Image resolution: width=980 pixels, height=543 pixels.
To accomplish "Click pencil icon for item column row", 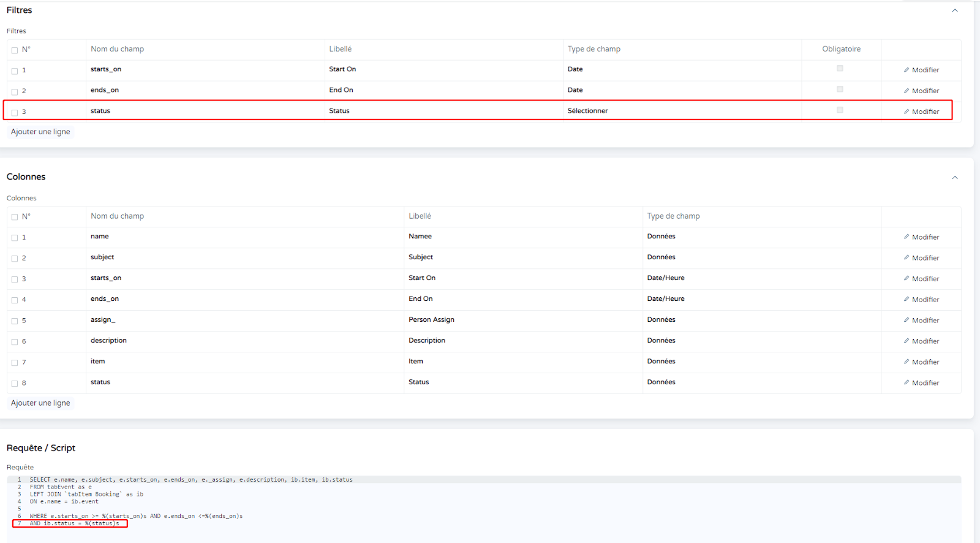I will (x=907, y=362).
